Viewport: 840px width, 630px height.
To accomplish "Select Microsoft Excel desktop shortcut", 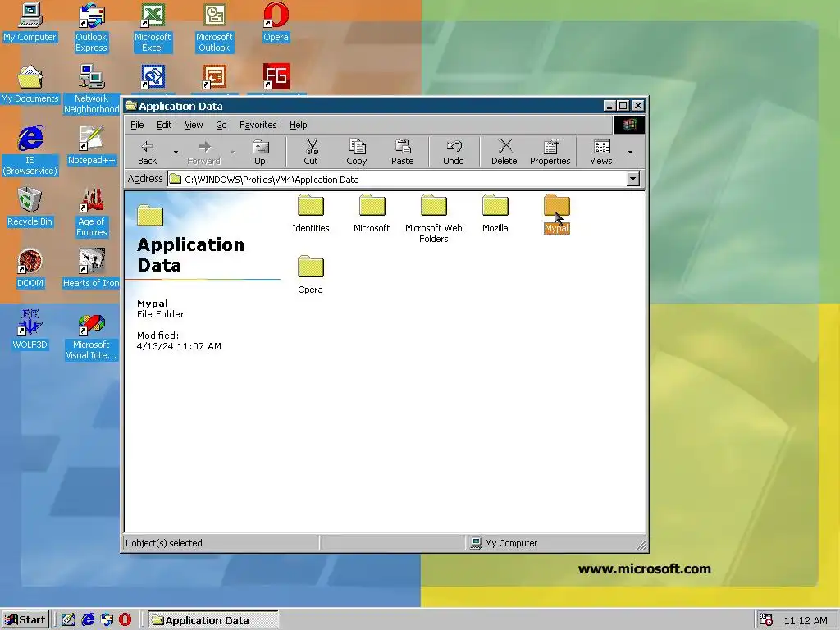I will (x=153, y=28).
